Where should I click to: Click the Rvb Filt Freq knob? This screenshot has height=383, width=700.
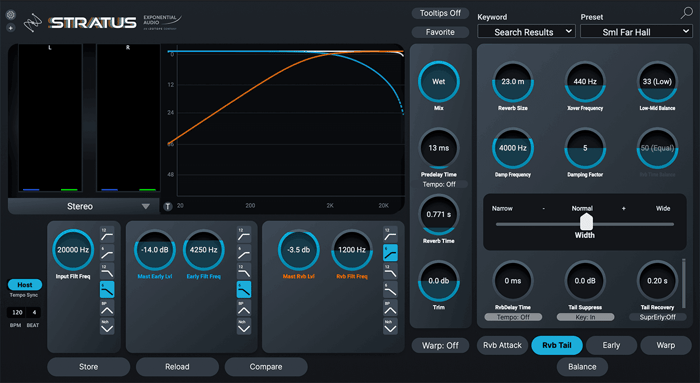point(352,250)
